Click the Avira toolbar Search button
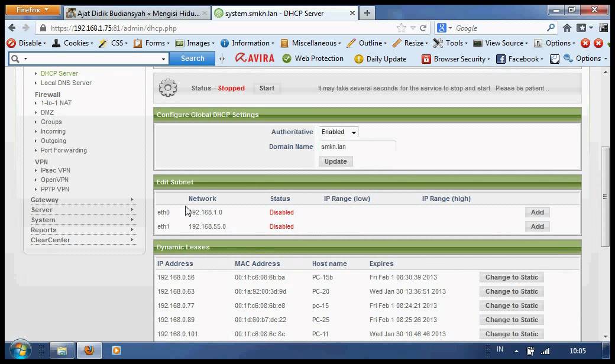Viewport: 615px width, 364px height. coord(192,58)
